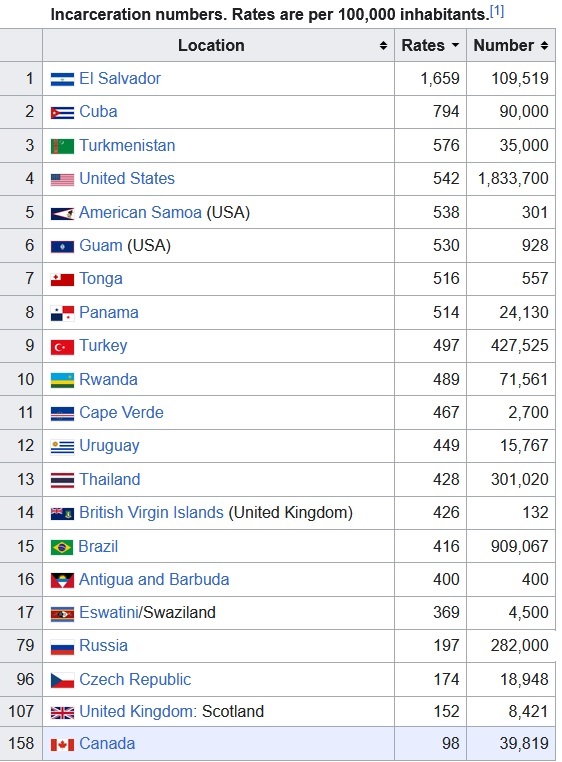This screenshot has width=562, height=762.
Task: Click the Brazil flag icon
Action: pos(62,548)
